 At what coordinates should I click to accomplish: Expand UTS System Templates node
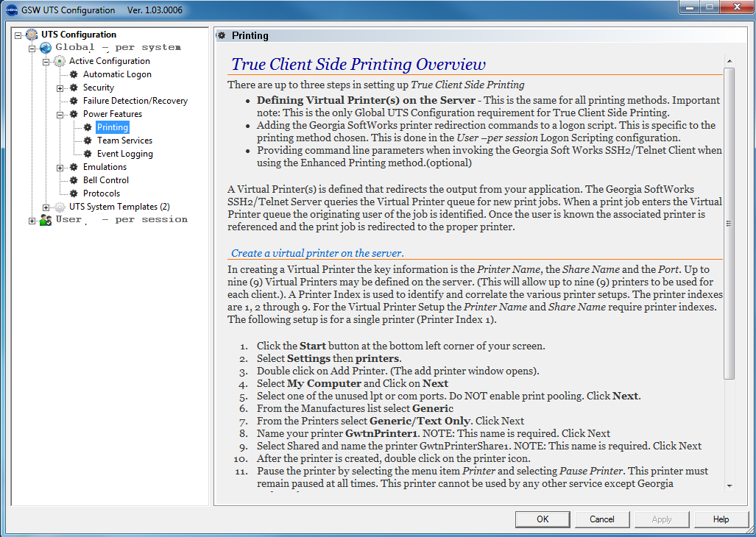pyautogui.click(x=46, y=207)
